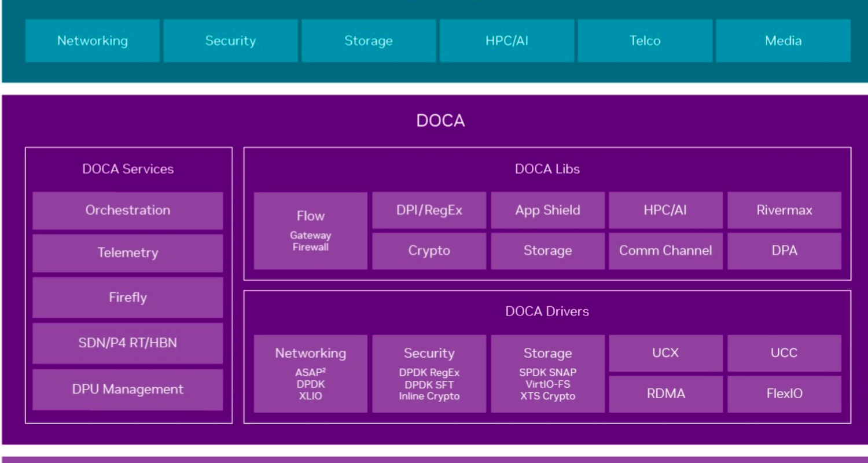Select the Orchestration service block
The height and width of the screenshot is (463, 868).
[128, 211]
